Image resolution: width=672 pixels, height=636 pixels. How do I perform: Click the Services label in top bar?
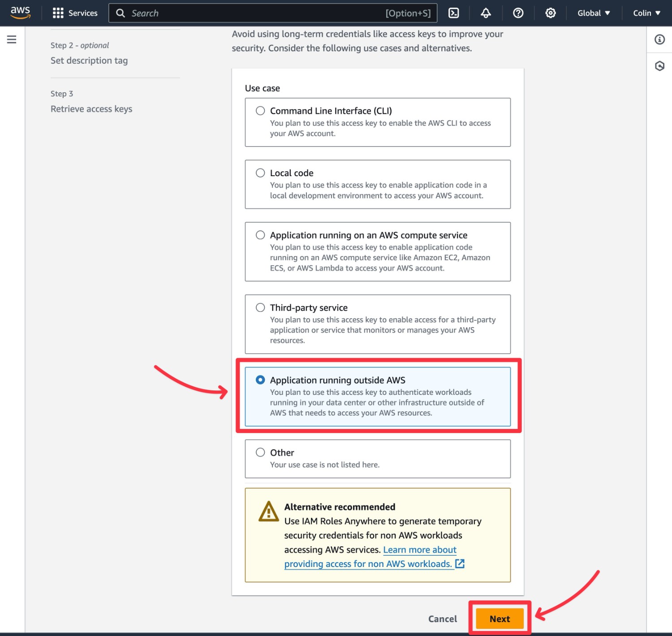83,13
